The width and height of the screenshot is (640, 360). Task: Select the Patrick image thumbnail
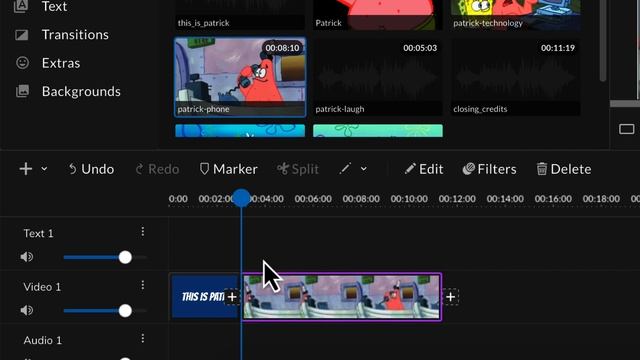click(378, 15)
